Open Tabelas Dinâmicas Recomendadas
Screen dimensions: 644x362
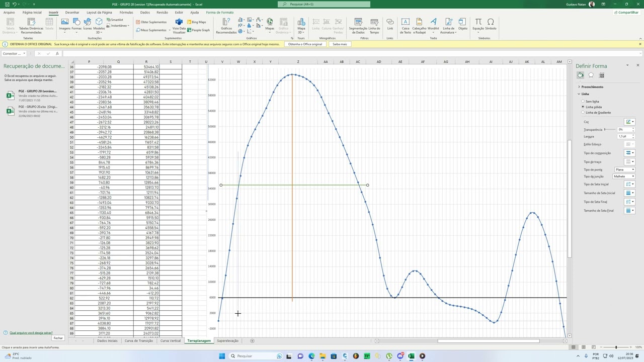[x=31, y=26]
